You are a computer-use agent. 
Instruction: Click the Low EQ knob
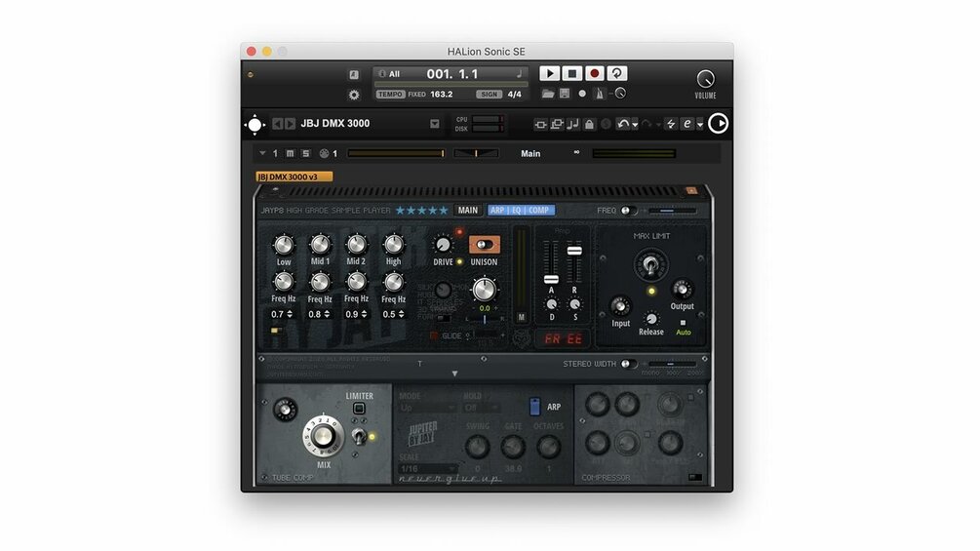284,245
